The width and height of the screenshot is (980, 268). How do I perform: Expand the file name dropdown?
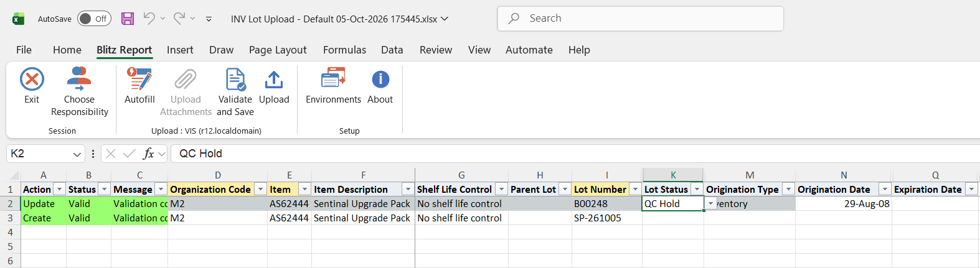click(x=445, y=19)
